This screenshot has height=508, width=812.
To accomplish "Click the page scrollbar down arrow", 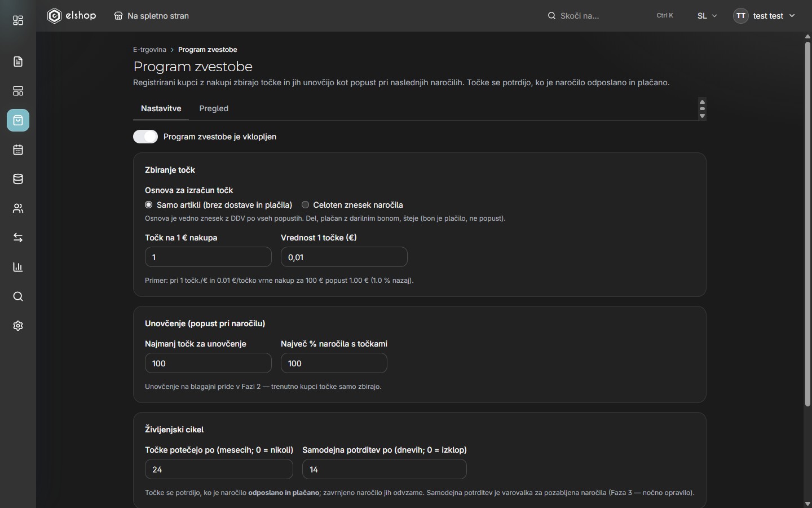I will pyautogui.click(x=807, y=503).
